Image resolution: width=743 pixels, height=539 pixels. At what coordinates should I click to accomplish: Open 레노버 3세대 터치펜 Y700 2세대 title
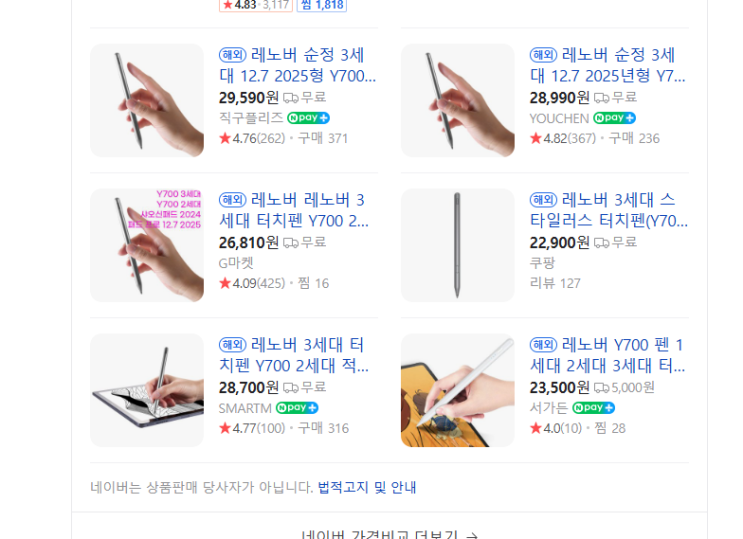pyautogui.click(x=294, y=355)
